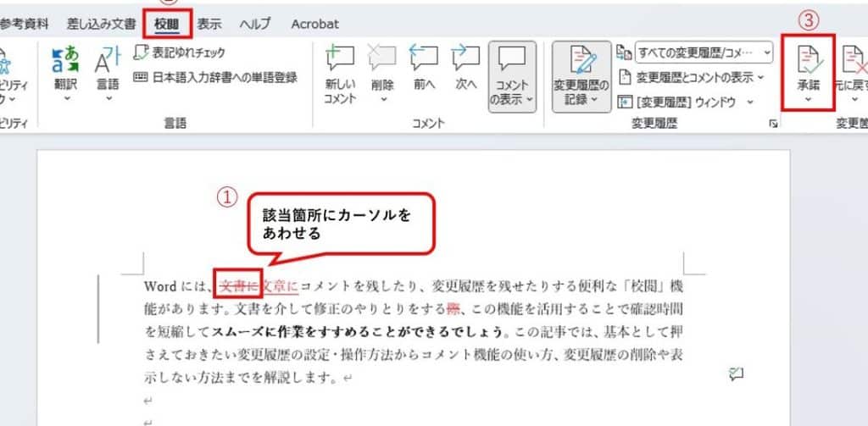868x426 pixels.
Task: Click the 削除 (Delete) comment icon
Action: 382,61
